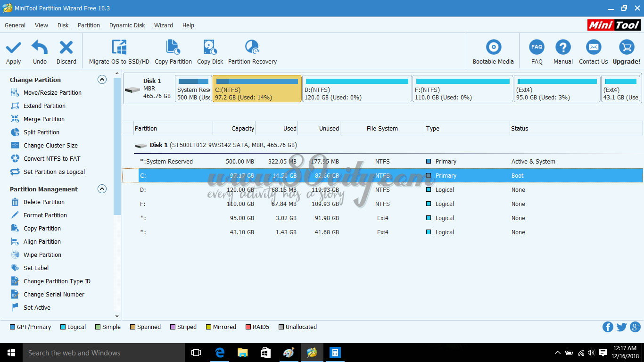Image resolution: width=644 pixels, height=362 pixels.
Task: Select the yellow highlighted C: NTFS partition block
Action: [x=256, y=89]
